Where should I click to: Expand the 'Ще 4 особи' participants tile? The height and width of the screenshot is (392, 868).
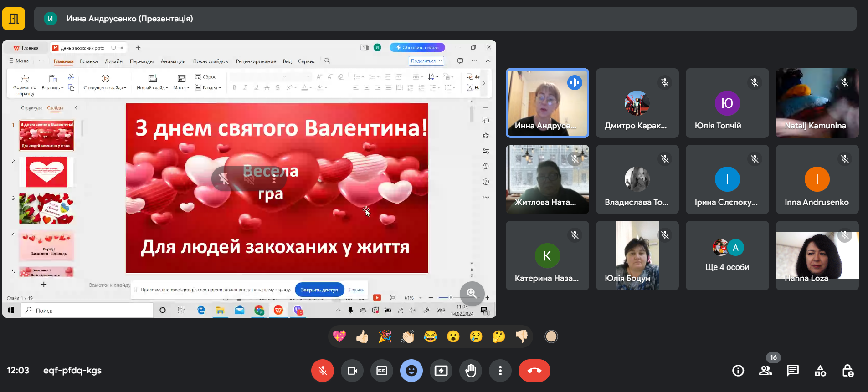[727, 256]
